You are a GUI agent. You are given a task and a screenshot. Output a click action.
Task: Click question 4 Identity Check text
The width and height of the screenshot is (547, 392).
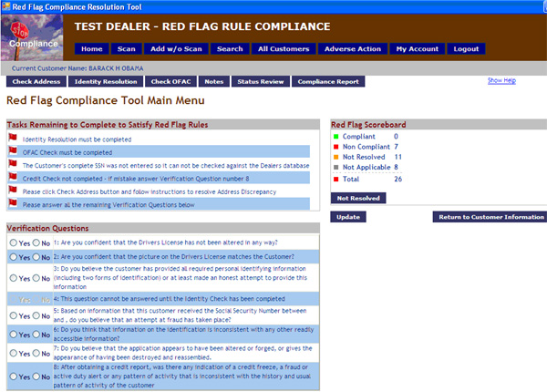click(170, 299)
